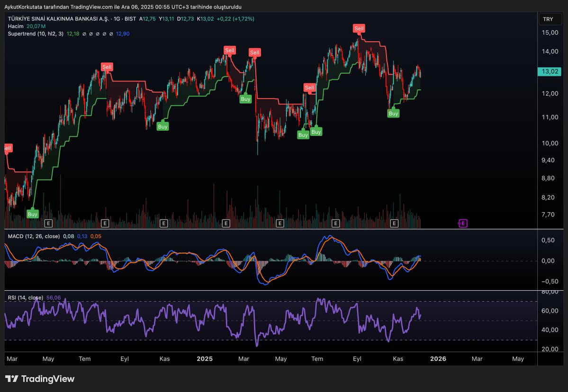Click the RSI value 56,06

coord(54,297)
